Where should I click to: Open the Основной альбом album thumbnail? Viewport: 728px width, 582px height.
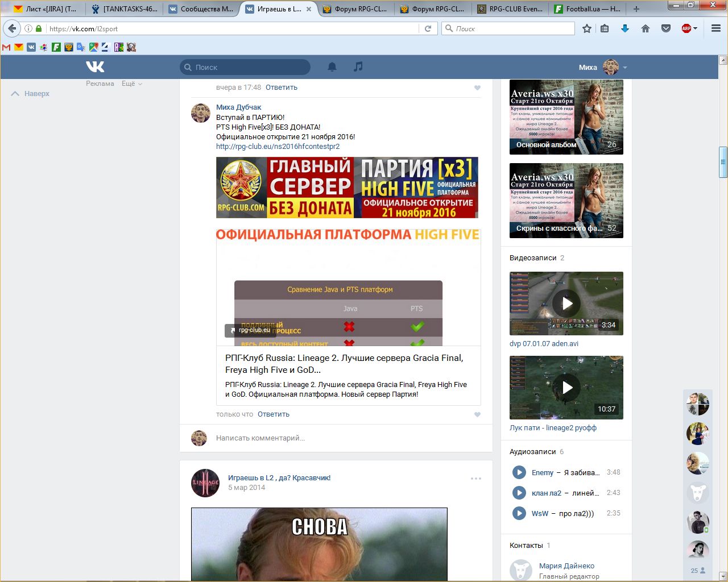pos(566,117)
